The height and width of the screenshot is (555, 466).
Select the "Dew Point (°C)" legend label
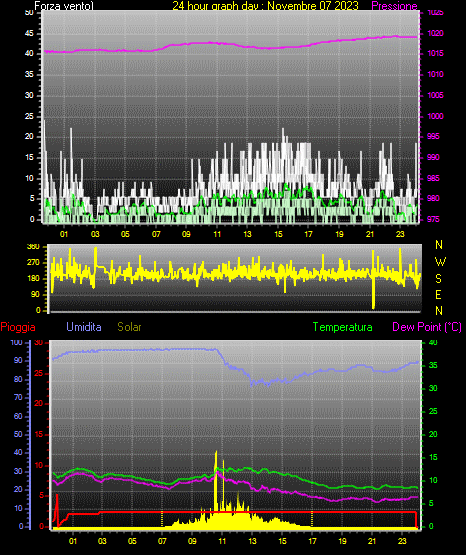click(x=427, y=327)
